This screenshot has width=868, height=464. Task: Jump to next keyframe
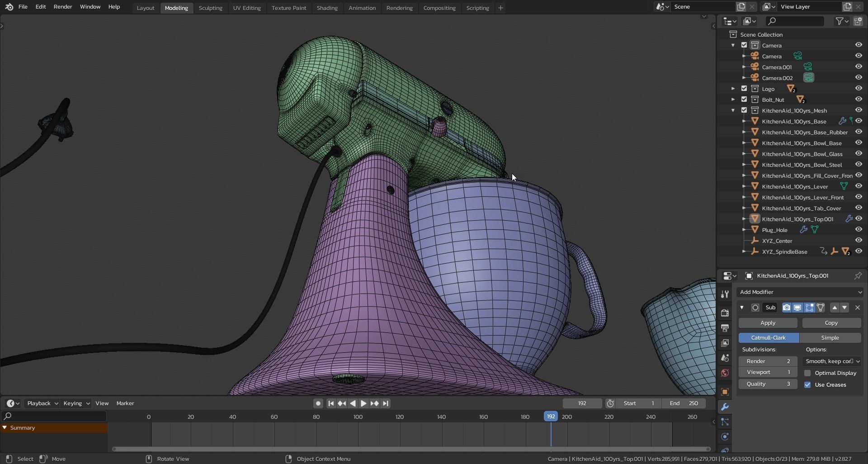point(374,403)
